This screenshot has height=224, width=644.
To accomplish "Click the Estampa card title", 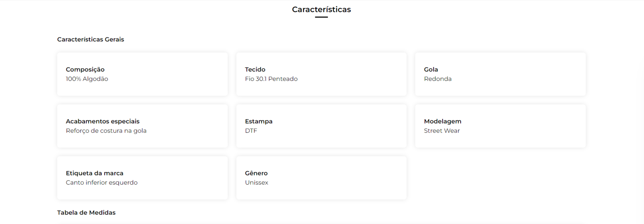I will [259, 121].
